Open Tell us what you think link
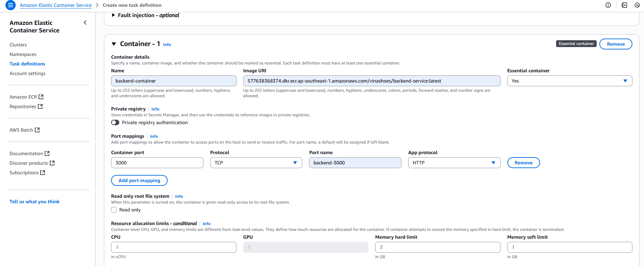Screen dimensions: 644x266 pos(34,202)
